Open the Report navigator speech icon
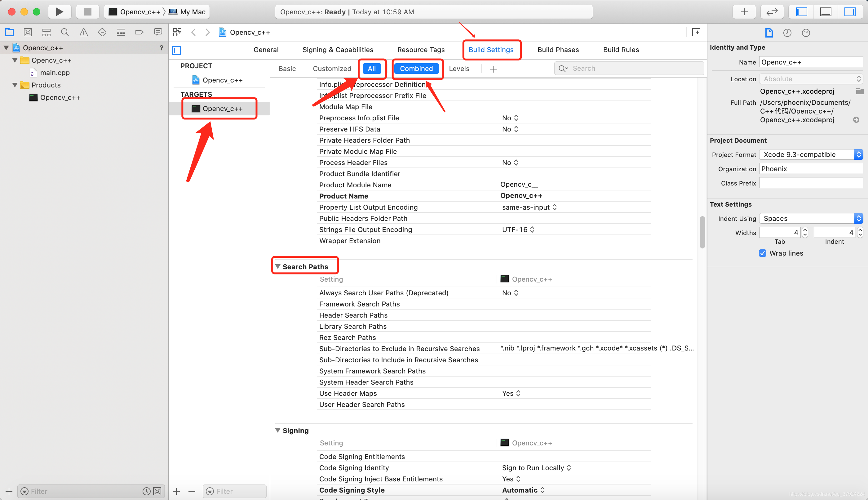The height and width of the screenshot is (500, 868). [x=158, y=32]
